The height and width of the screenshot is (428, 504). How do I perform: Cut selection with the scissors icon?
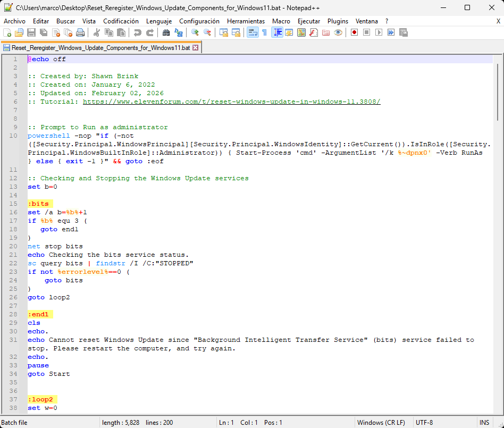coord(96,32)
